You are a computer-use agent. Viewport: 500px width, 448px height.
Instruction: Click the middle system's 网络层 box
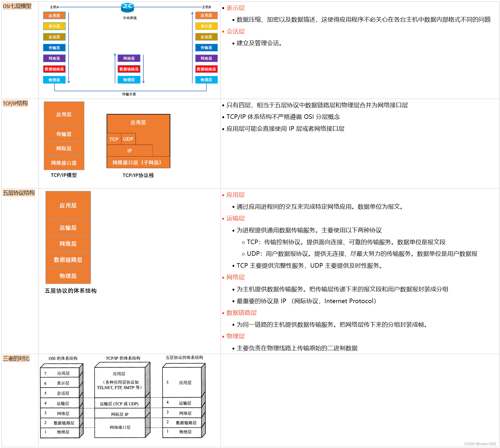click(129, 58)
